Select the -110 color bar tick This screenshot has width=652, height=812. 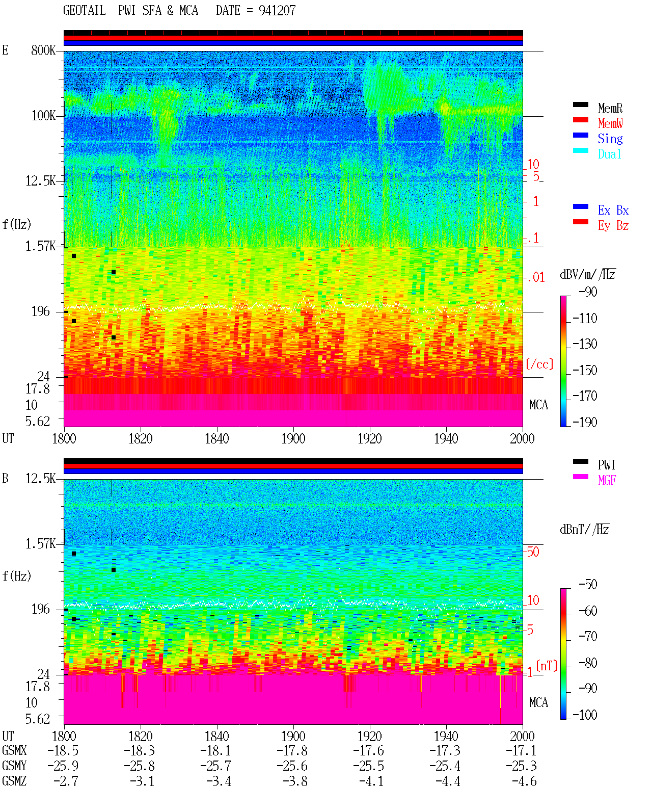point(585,318)
